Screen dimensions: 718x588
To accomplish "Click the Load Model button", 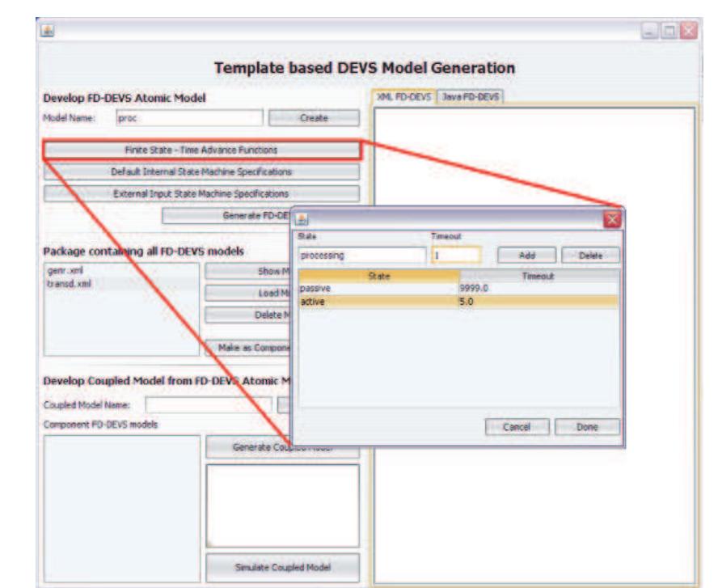I will coord(249,293).
